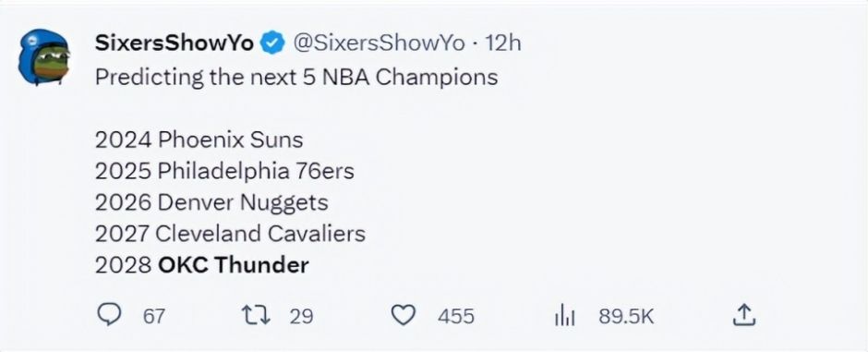Open analytics via the views bar icon
868x352 pixels.
(x=565, y=316)
